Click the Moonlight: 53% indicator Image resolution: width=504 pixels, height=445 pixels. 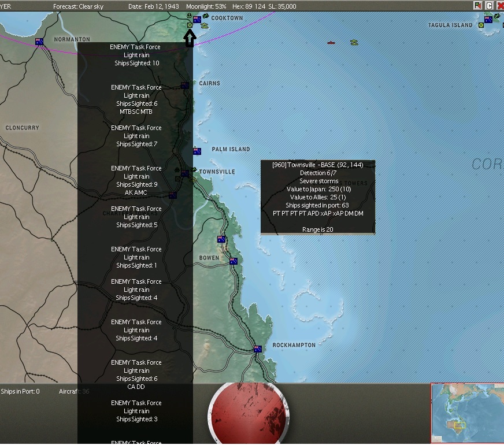206,6
